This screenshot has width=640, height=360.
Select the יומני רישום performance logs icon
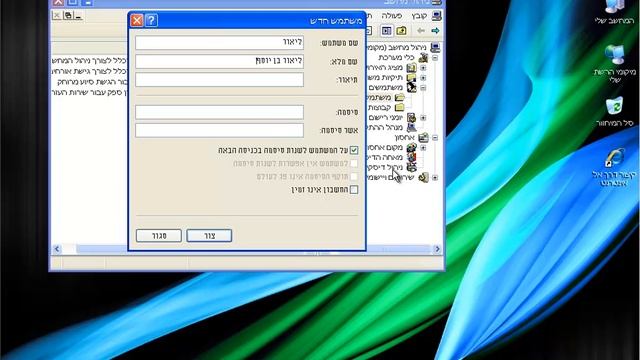point(411,118)
